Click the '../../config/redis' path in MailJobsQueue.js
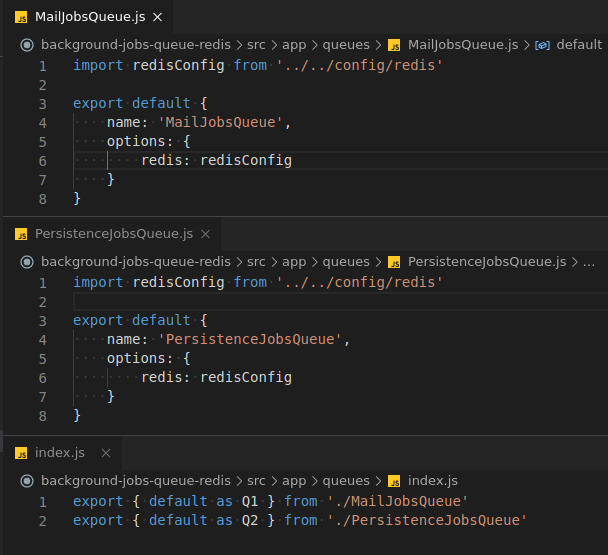The image size is (608, 555). [359, 65]
